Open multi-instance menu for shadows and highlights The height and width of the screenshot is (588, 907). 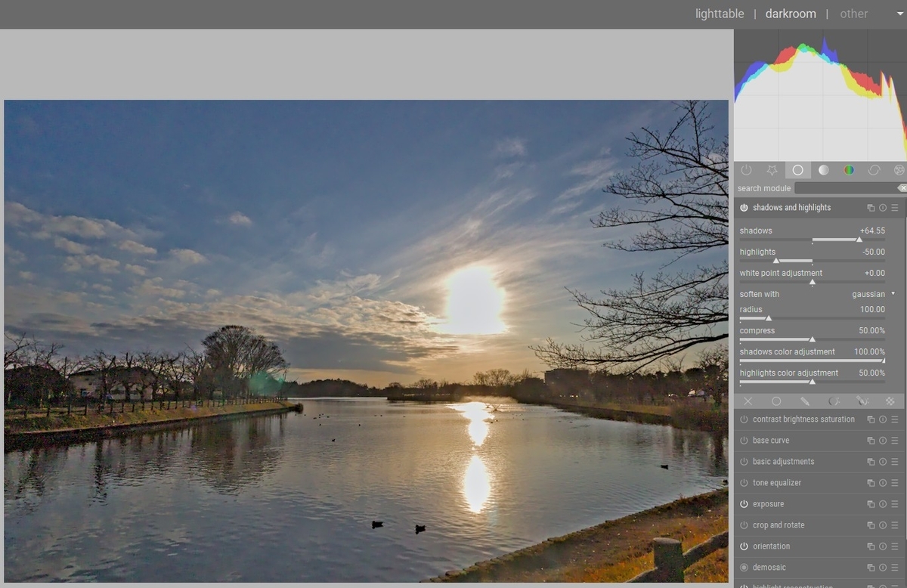pyautogui.click(x=871, y=208)
